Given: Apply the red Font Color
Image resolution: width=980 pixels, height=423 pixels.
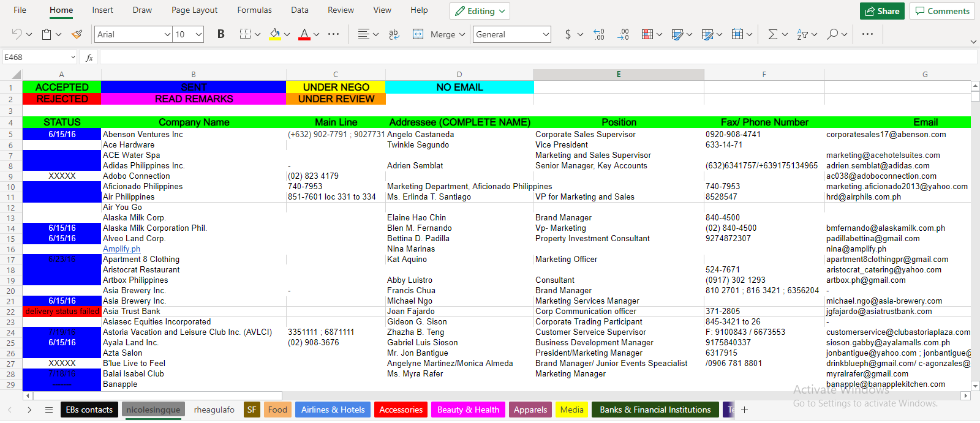Looking at the screenshot, I should [304, 34].
